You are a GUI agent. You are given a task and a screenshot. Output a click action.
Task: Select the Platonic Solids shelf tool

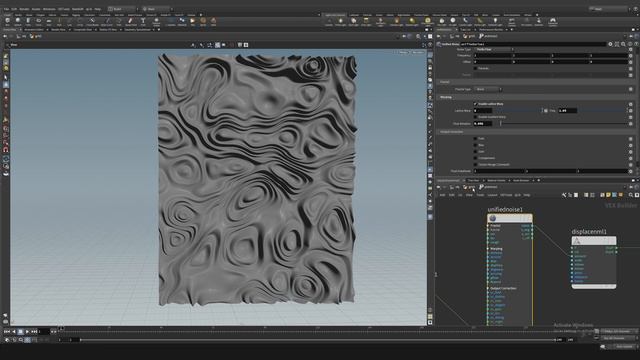pyautogui.click(x=156, y=22)
